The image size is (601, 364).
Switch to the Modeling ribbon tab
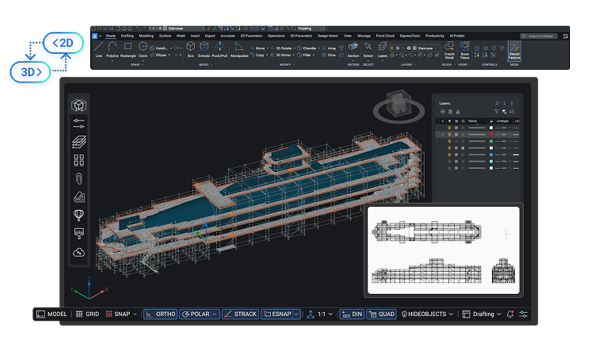(146, 36)
